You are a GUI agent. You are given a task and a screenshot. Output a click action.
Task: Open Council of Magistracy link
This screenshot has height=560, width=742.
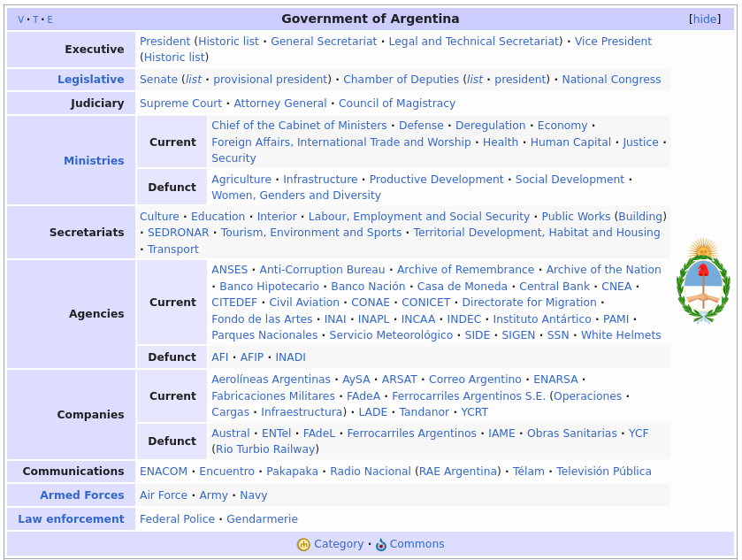click(397, 104)
